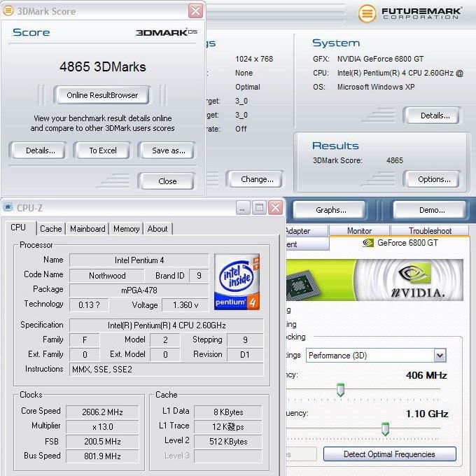
Task: Click the NVIDIA logo banner
Action: point(374,280)
